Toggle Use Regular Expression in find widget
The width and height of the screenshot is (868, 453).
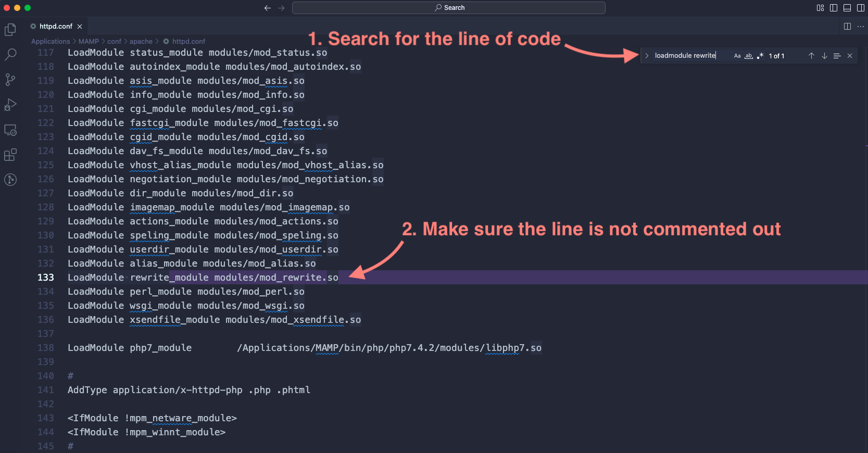760,56
